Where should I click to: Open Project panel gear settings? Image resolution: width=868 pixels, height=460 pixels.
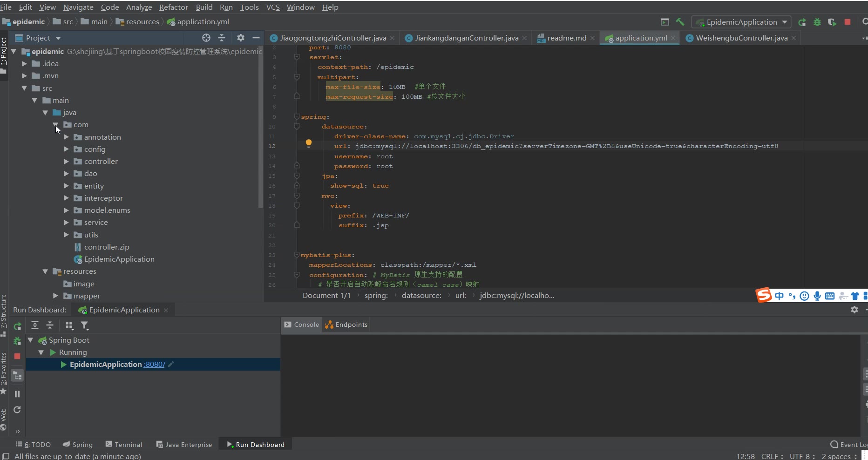(240, 38)
